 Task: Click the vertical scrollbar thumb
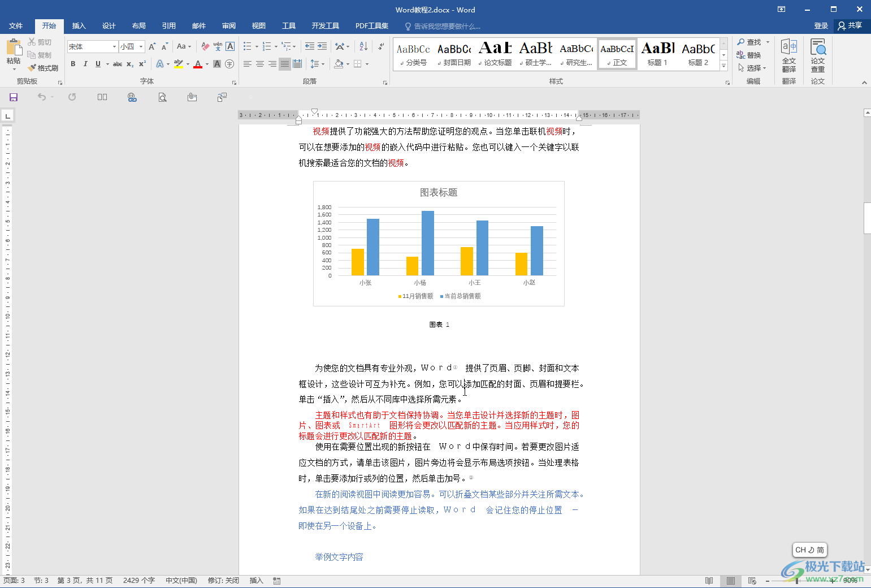(867, 218)
